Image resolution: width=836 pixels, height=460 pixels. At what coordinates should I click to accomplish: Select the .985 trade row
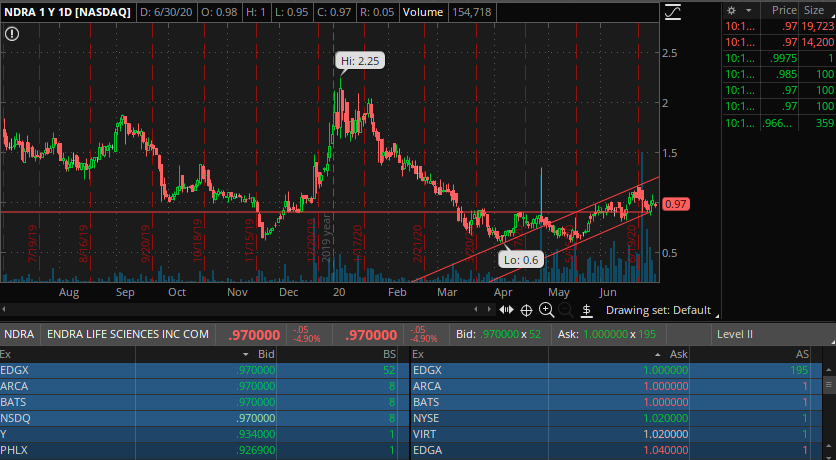779,75
